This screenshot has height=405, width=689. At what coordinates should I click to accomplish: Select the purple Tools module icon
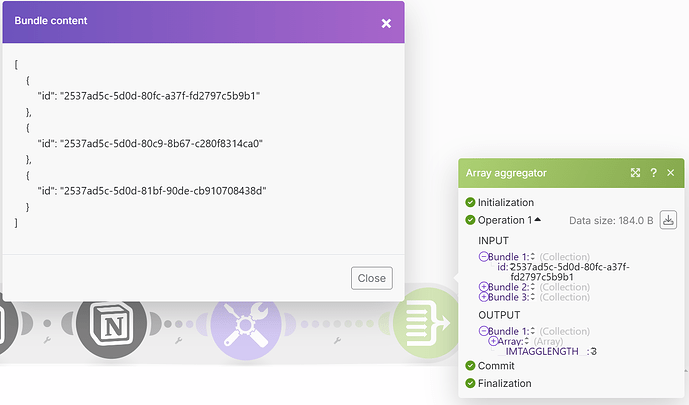point(246,325)
